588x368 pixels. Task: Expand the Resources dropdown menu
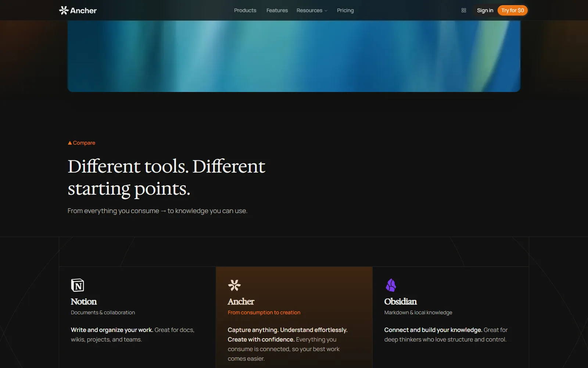tap(312, 10)
